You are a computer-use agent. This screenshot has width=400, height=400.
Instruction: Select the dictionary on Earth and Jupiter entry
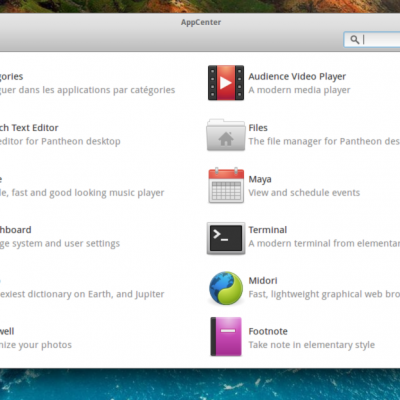tap(82, 294)
